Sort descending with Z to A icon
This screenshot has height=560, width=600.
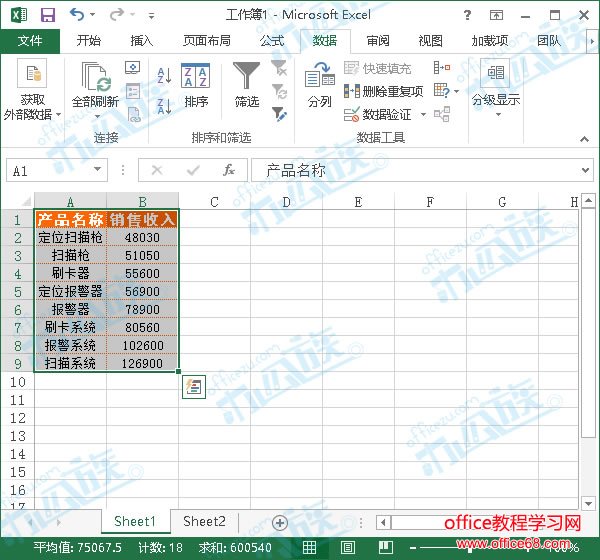coord(165,106)
